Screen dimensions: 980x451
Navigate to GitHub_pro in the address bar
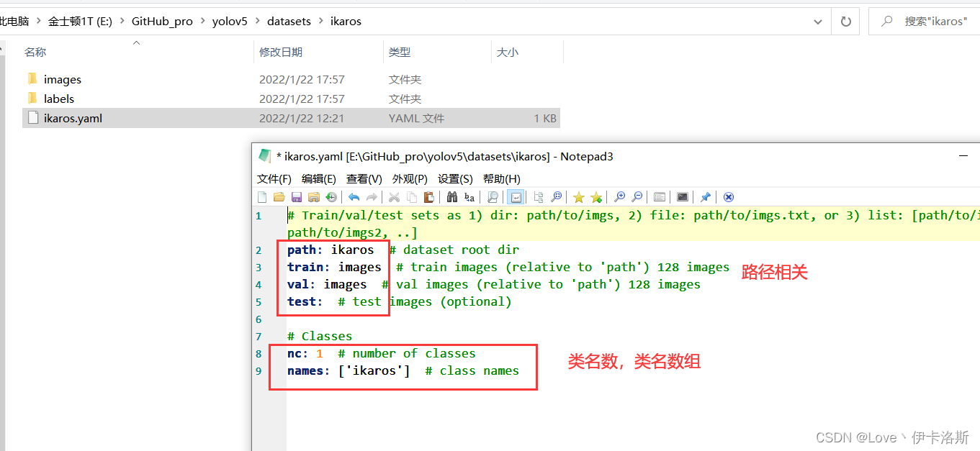tap(162, 22)
